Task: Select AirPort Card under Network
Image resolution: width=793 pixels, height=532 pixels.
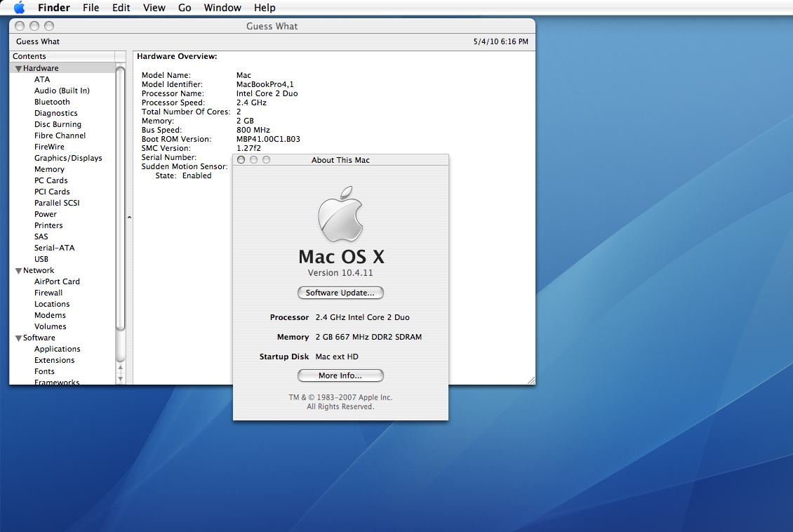Action: [57, 281]
